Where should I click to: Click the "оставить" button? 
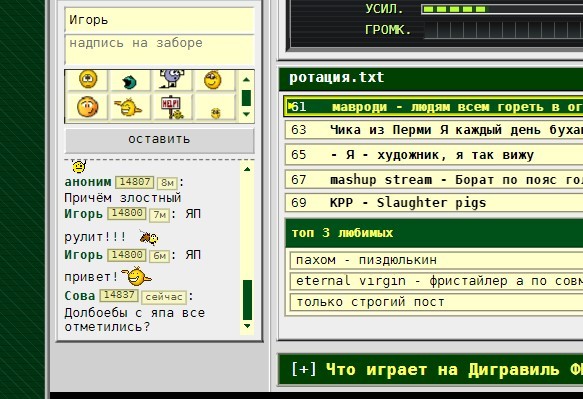pos(160,140)
